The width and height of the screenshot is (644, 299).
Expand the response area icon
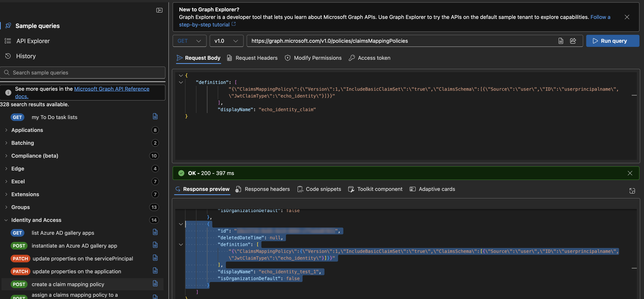[x=632, y=191]
